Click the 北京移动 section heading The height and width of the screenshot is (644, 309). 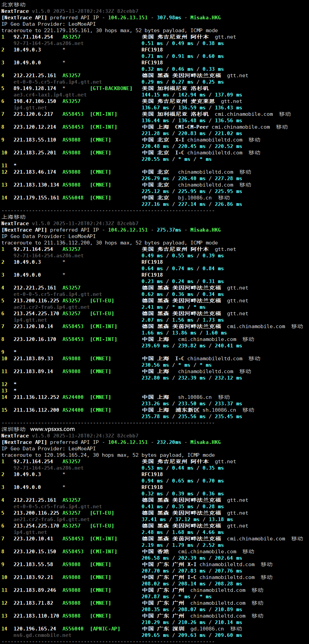tap(14, 4)
